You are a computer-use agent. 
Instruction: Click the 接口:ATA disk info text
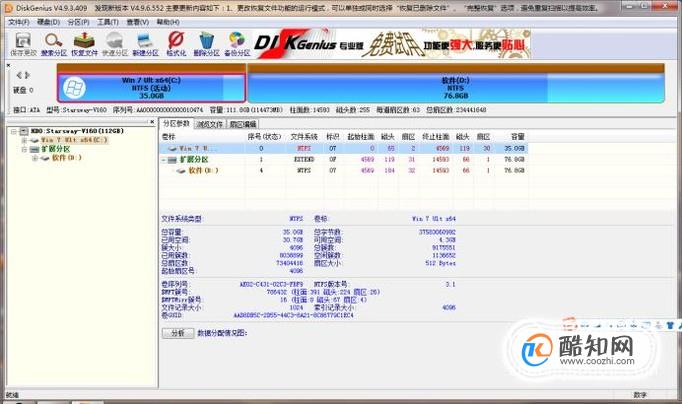tap(27, 110)
